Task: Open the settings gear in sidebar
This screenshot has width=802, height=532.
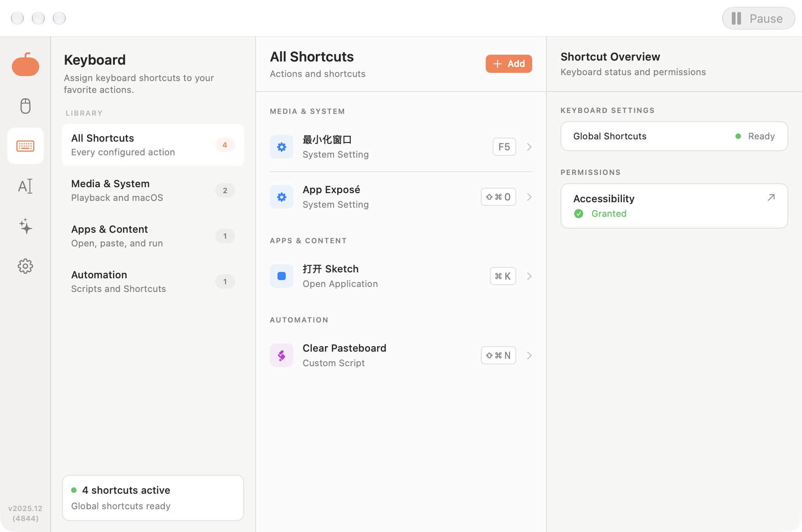Action: click(26, 266)
